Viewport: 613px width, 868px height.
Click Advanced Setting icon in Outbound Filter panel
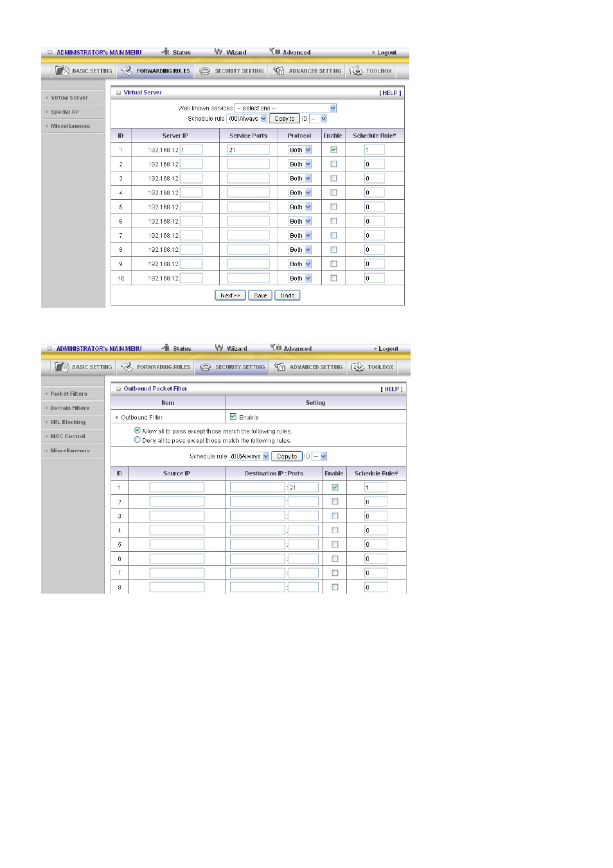pyautogui.click(x=280, y=367)
